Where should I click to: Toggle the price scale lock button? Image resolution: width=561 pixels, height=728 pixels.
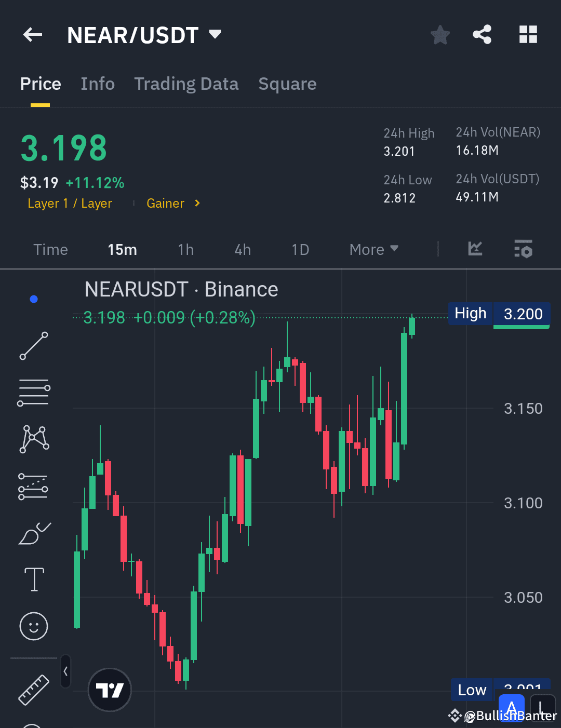(543, 709)
